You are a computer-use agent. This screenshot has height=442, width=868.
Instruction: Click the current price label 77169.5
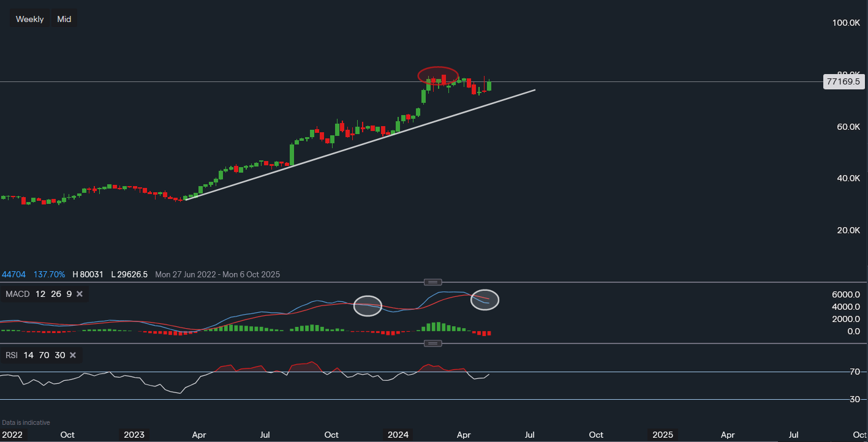coord(843,81)
